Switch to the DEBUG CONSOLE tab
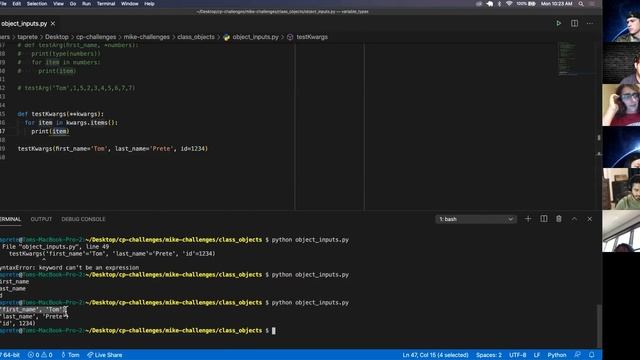This screenshot has height=360, width=640. (83, 219)
